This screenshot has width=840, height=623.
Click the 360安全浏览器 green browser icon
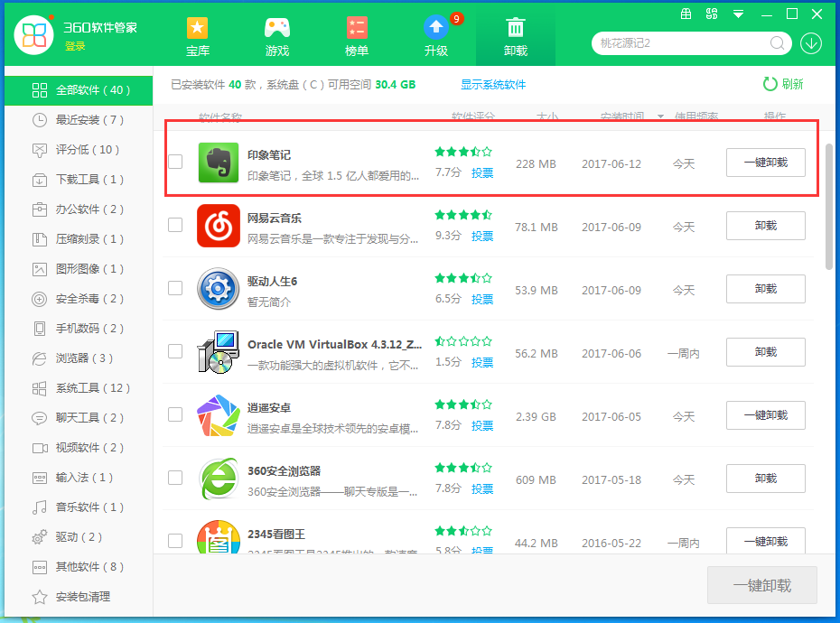(x=220, y=479)
